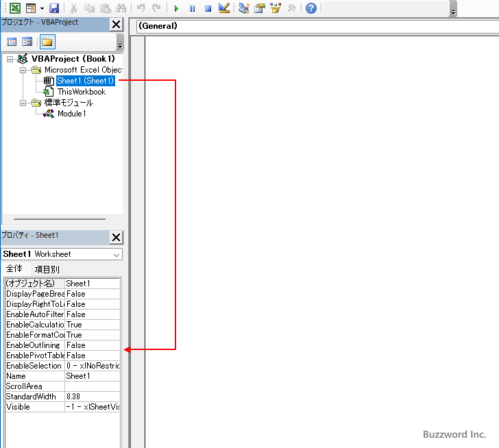The image size is (499, 448).
Task: Collapse the 標準モジュール folder
Action: (23, 103)
